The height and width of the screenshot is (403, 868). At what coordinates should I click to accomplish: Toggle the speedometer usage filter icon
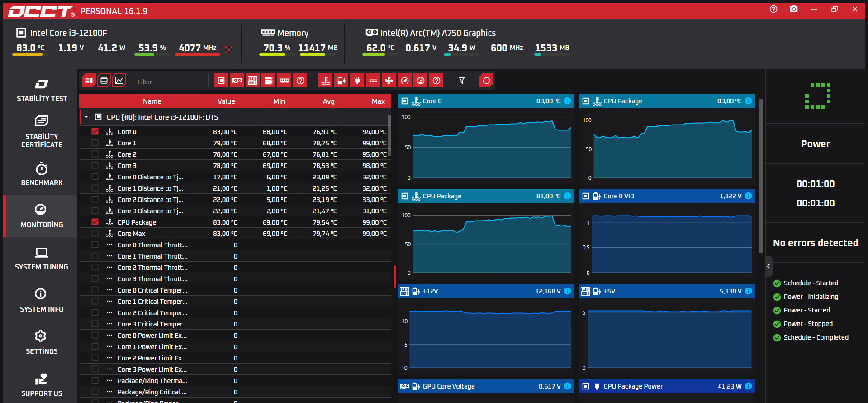click(x=405, y=81)
